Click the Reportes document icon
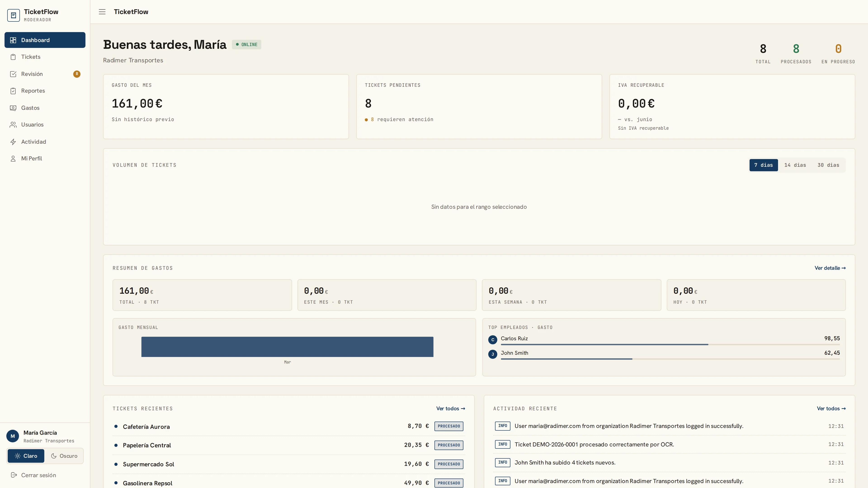Image resolution: width=868 pixels, height=488 pixels. (x=13, y=91)
